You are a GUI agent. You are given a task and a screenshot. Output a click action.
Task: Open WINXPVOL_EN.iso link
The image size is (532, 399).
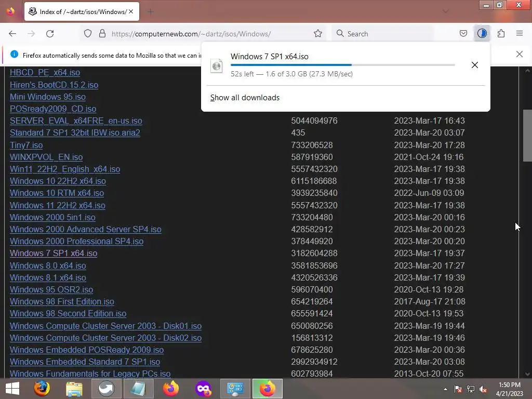tap(46, 157)
